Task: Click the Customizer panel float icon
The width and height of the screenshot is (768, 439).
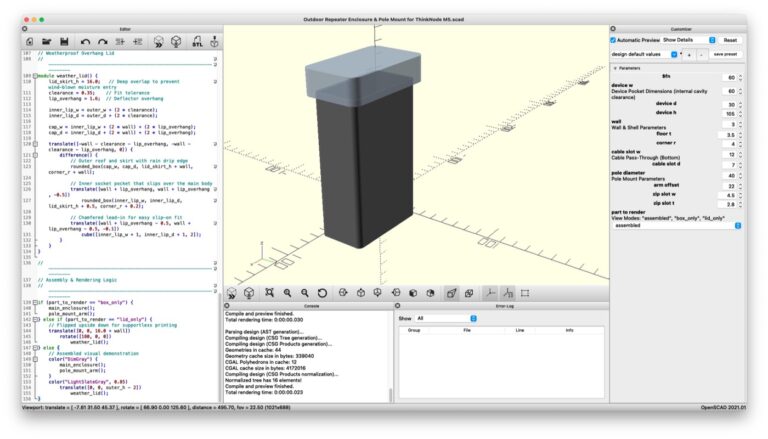Action: point(613,29)
